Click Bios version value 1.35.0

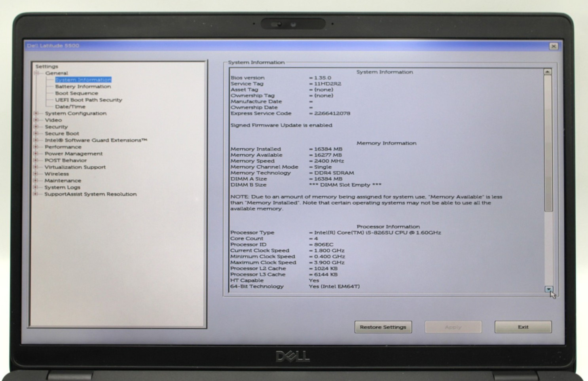point(322,78)
